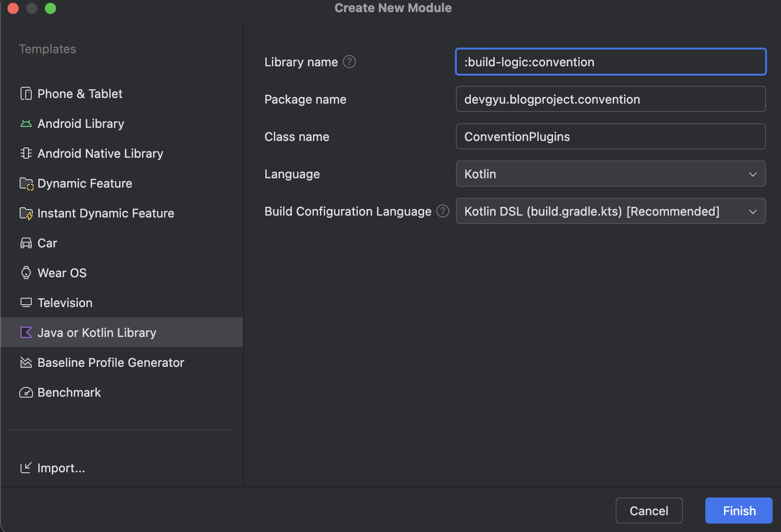Show Build Configuration Language help
The width and height of the screenshot is (781, 532).
442,211
